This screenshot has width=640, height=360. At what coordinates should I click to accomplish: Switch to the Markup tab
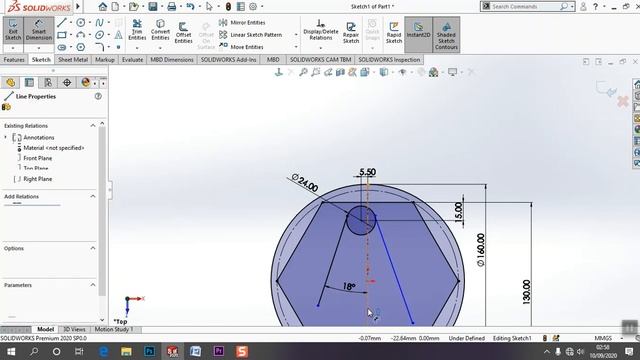pos(105,60)
